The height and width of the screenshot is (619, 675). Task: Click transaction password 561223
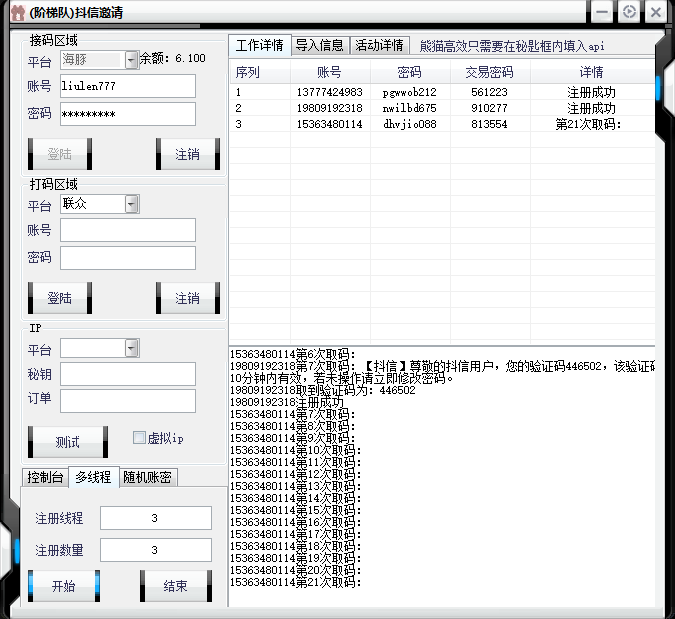click(489, 92)
